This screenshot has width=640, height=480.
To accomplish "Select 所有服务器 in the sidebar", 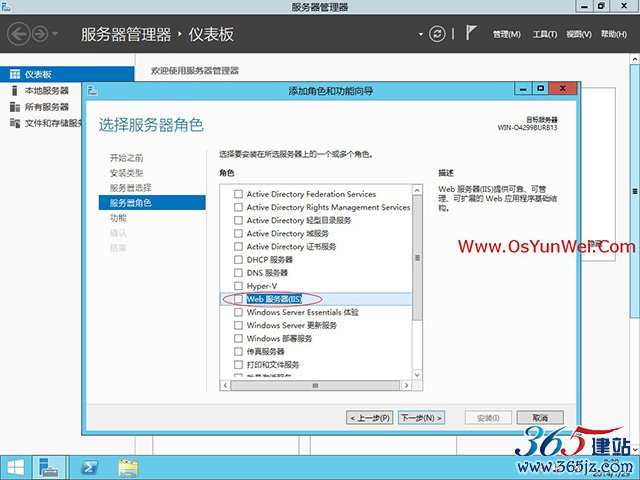I will click(47, 107).
